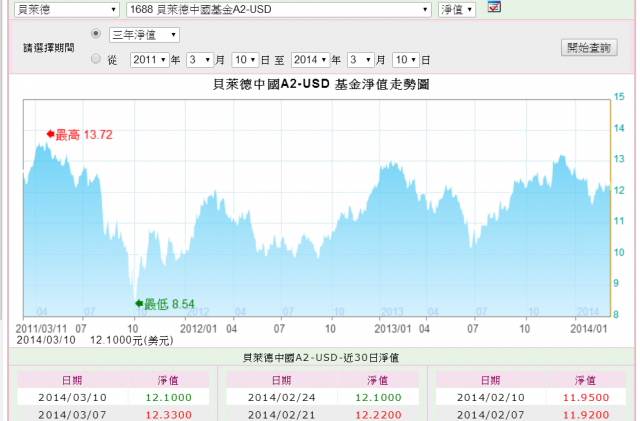Click the y-axis label 8

[x=616, y=314]
